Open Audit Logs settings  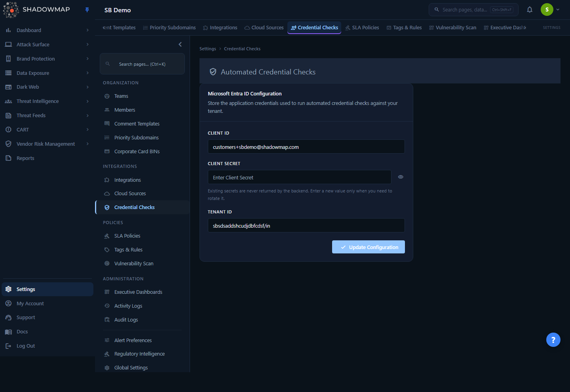(126, 320)
